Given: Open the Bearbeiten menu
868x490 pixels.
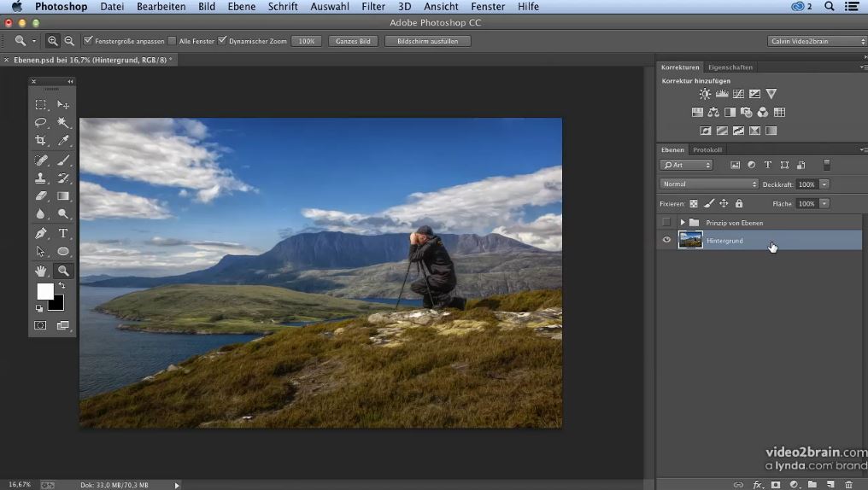Looking at the screenshot, I should click(x=161, y=7).
